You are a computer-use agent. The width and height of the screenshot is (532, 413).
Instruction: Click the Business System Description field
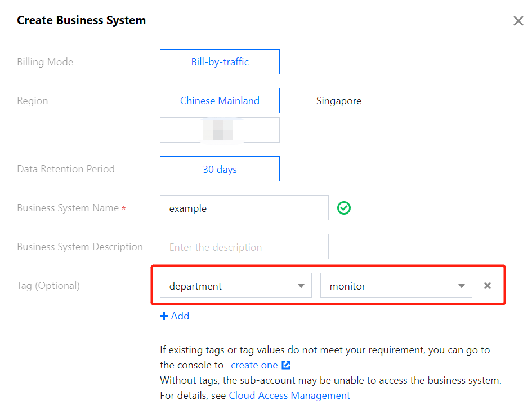244,247
